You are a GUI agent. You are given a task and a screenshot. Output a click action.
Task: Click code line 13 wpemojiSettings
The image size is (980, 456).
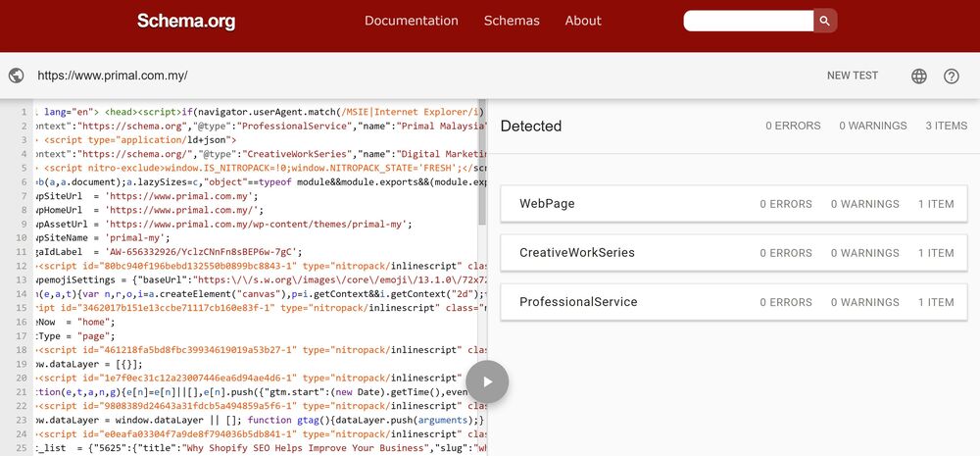tap(260, 279)
